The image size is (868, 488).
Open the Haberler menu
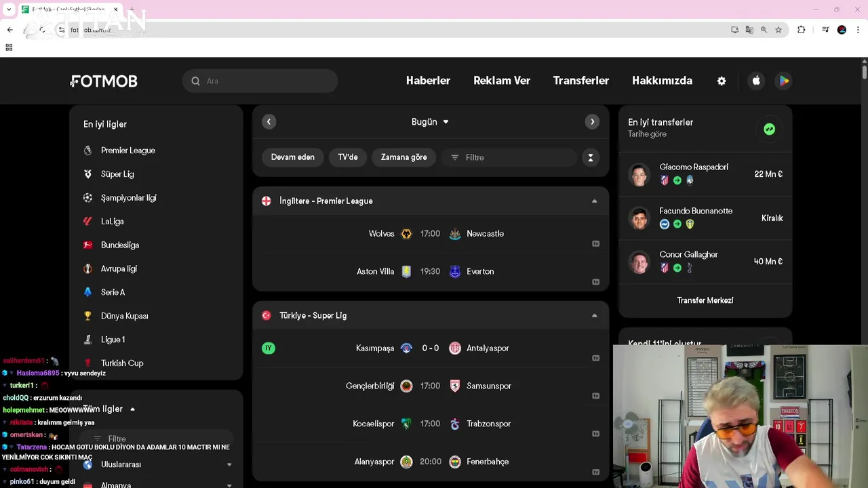pos(428,81)
